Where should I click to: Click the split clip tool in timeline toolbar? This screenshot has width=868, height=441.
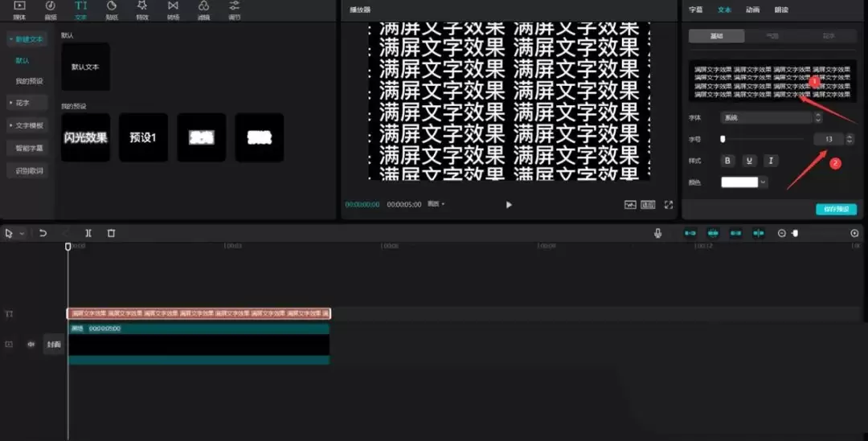click(88, 234)
